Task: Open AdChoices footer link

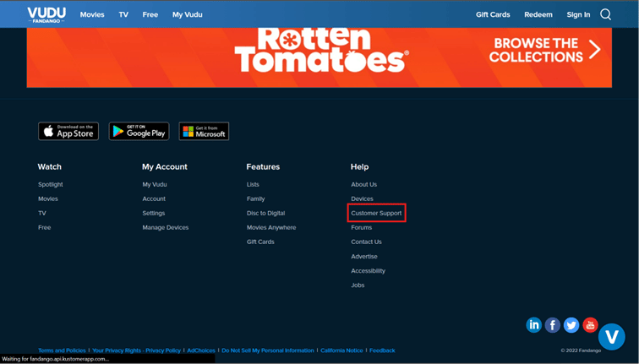Action: click(x=201, y=350)
